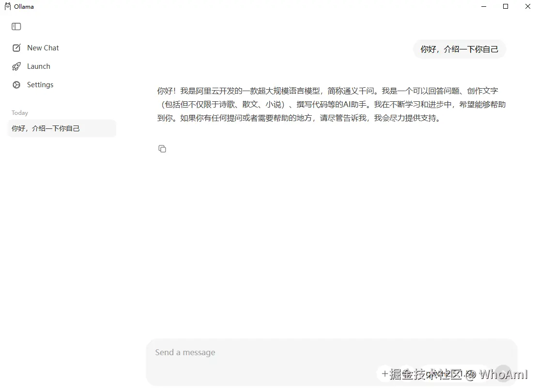This screenshot has width=539, height=392.
Task: Copy the assistant's reply with the copy icon
Action: click(162, 148)
